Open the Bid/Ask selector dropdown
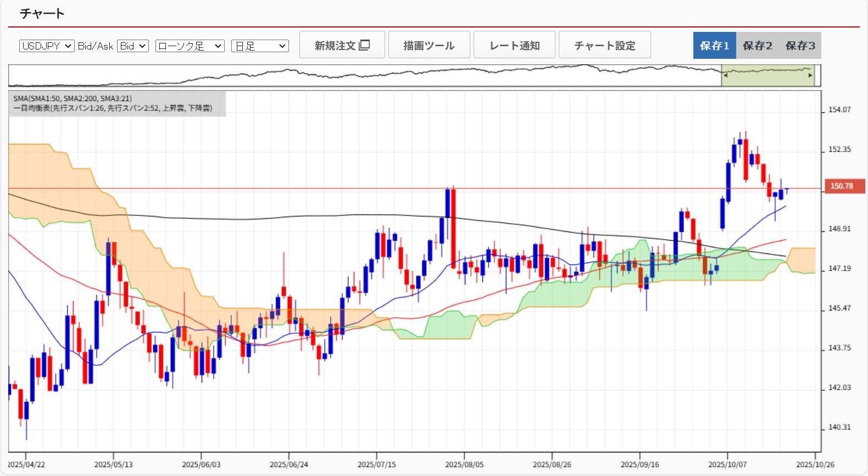Image resolution: width=868 pixels, height=476 pixels. 133,46
